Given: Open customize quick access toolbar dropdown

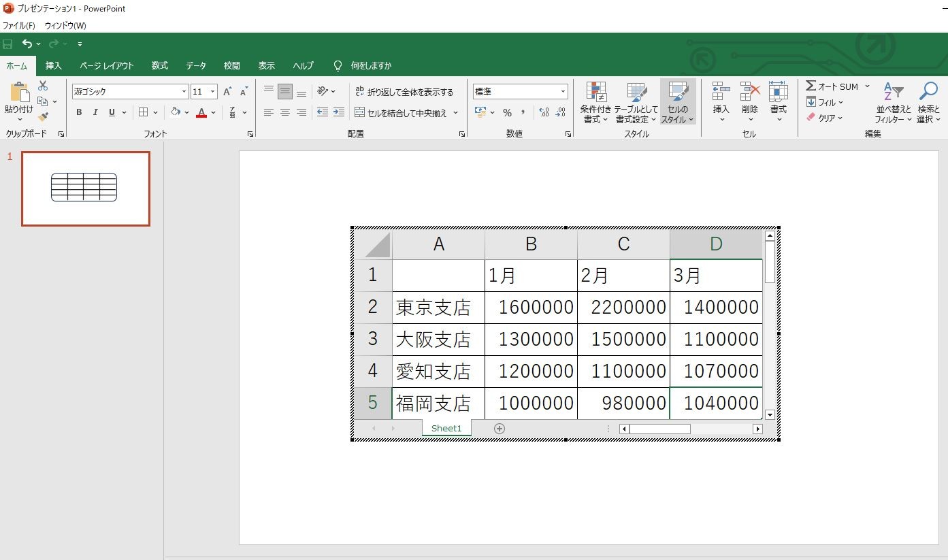Looking at the screenshot, I should (80, 44).
